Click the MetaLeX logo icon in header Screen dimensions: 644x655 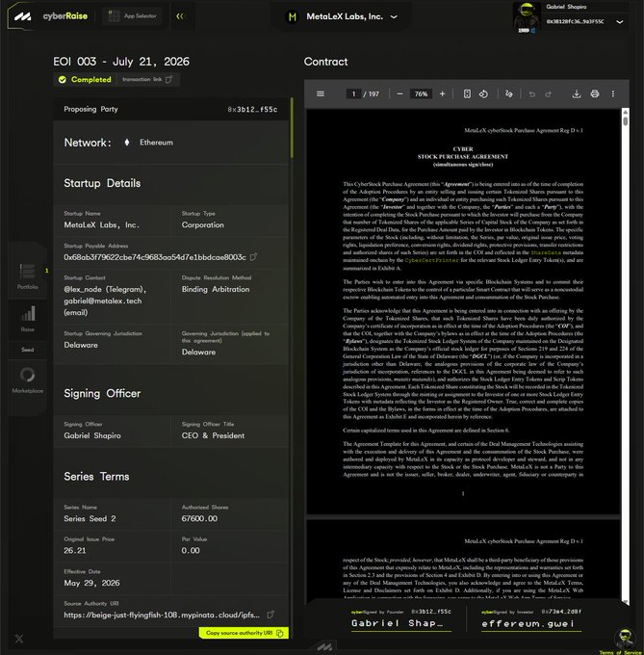pyautogui.click(x=22, y=16)
